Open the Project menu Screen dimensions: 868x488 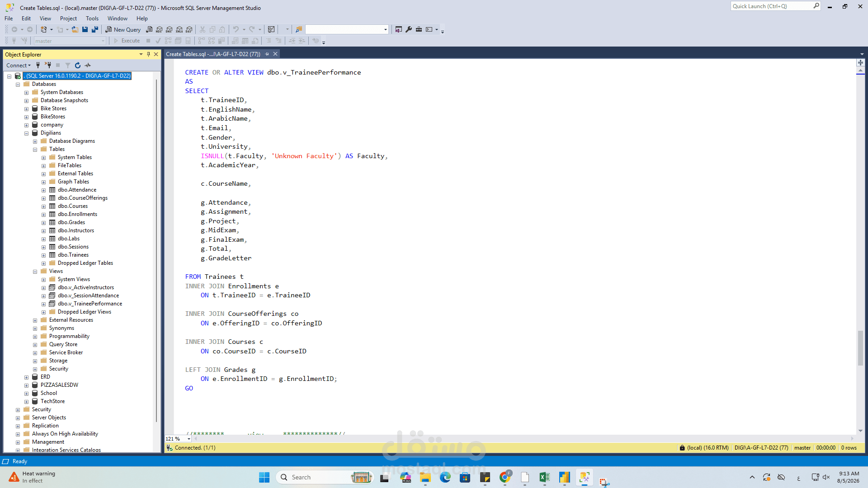click(68, 19)
